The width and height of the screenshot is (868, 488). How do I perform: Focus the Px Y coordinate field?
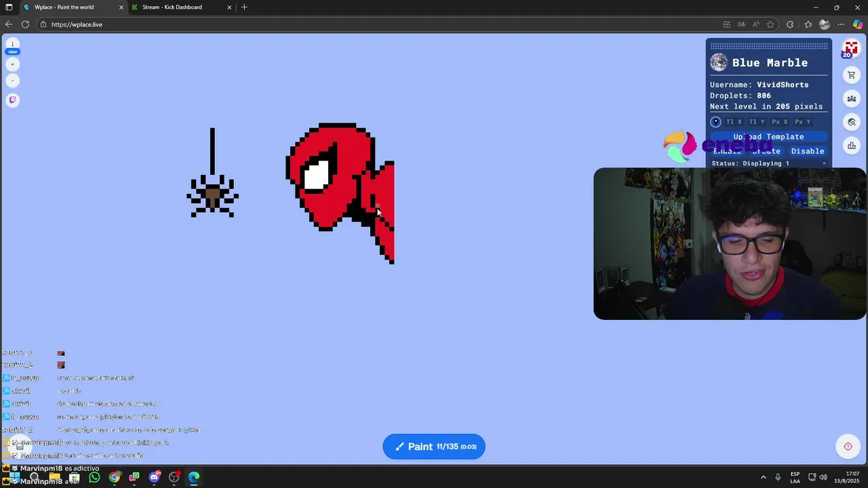pyautogui.click(x=803, y=122)
